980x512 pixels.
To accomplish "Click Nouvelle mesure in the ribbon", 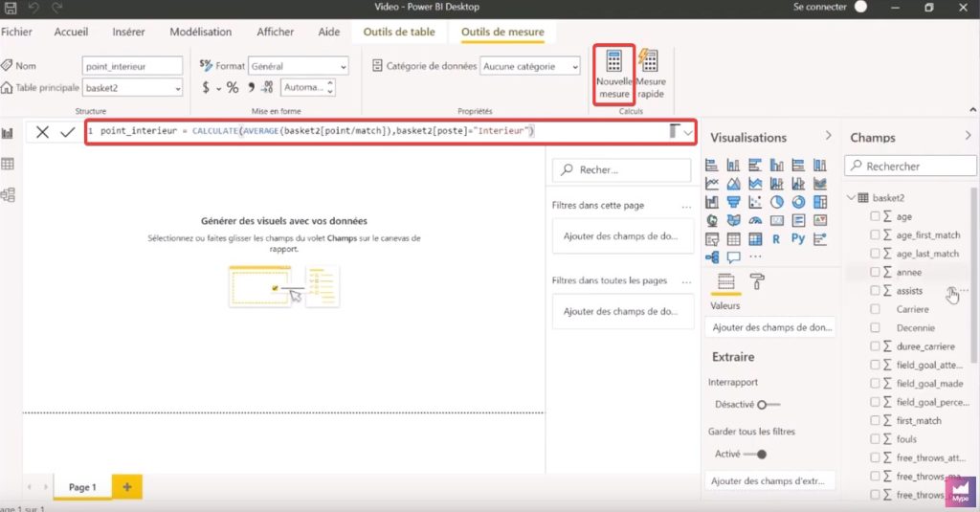I will (614, 75).
